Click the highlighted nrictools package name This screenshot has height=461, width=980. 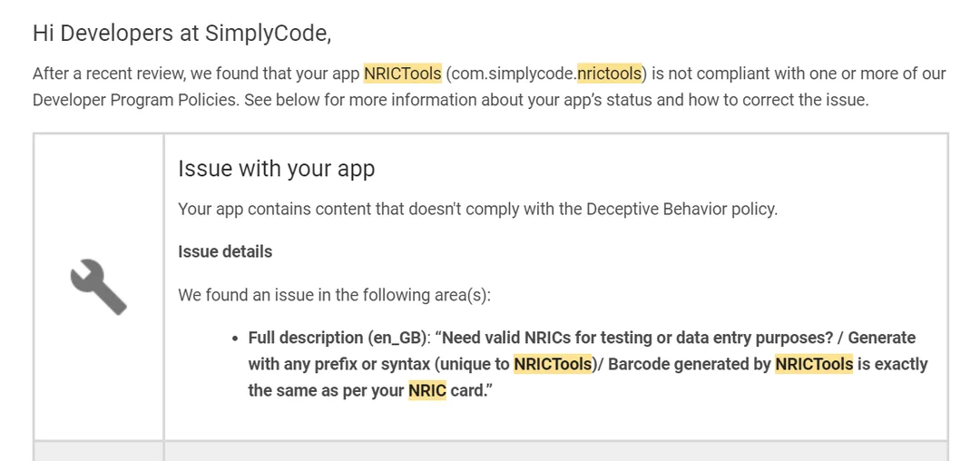pyautogui.click(x=610, y=74)
